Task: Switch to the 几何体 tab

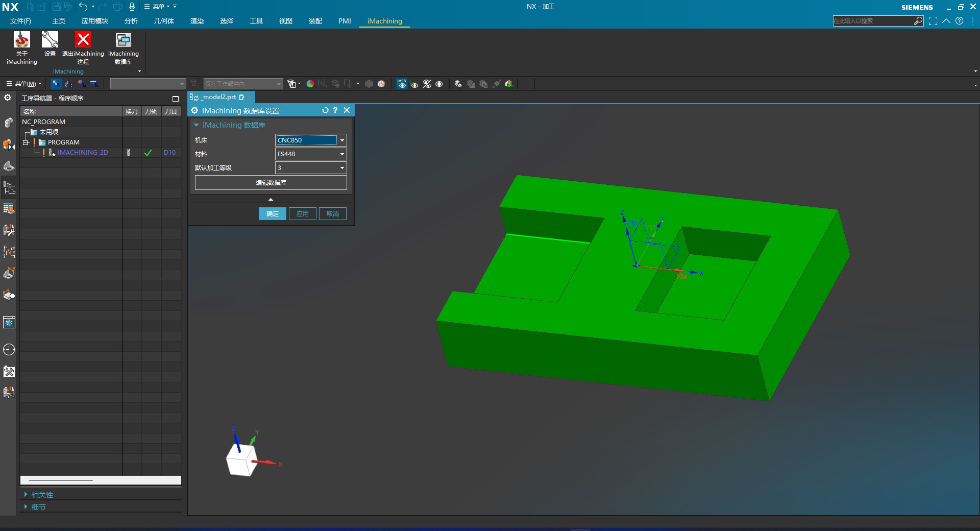Action: tap(164, 21)
